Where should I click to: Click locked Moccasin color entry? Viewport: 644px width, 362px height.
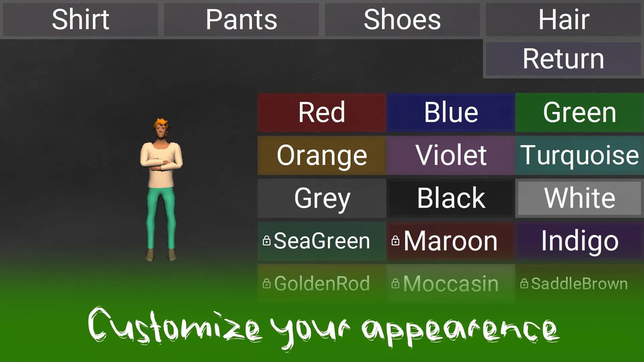tap(451, 283)
